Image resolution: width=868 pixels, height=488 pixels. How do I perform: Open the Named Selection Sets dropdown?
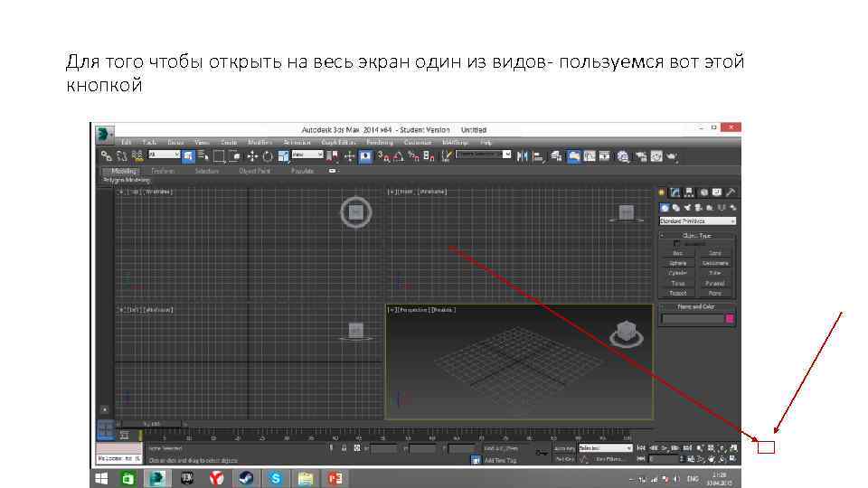(483, 155)
